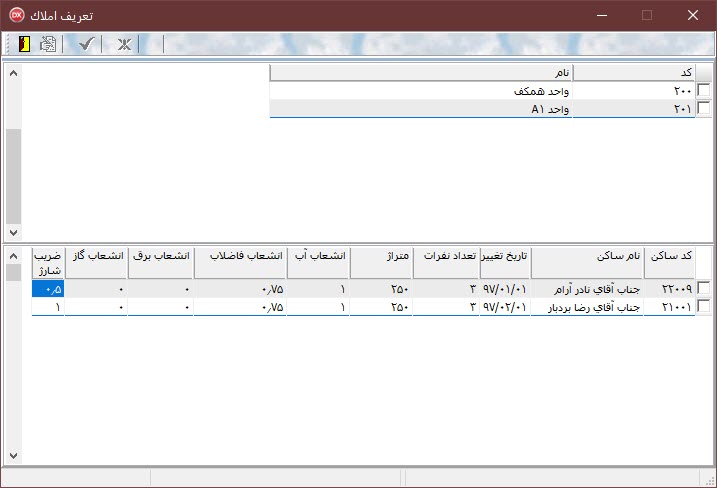Check the box for resident ۲۲۰۰۹
Screen dimensions: 717x488
pyautogui.click(x=704, y=289)
